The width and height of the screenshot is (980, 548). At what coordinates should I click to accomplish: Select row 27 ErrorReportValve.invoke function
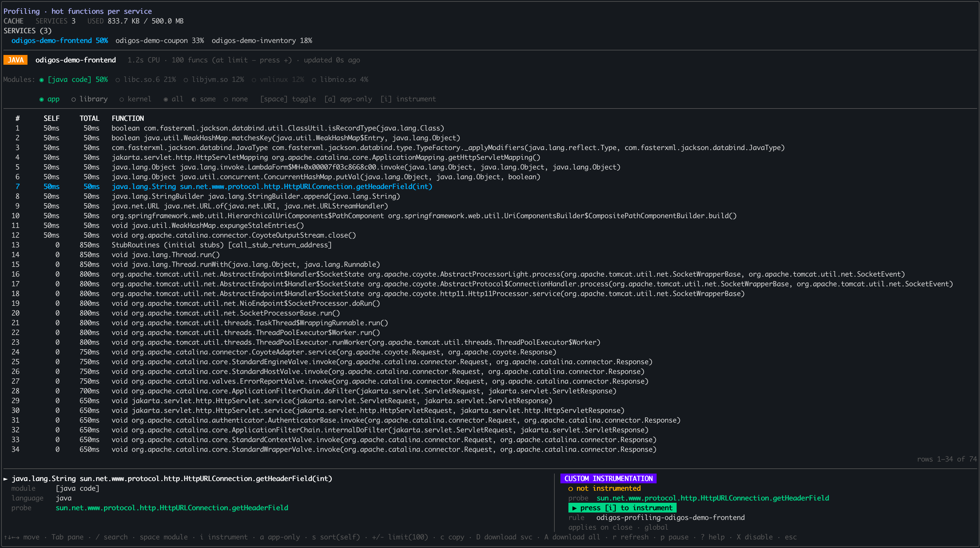pyautogui.click(x=490, y=381)
